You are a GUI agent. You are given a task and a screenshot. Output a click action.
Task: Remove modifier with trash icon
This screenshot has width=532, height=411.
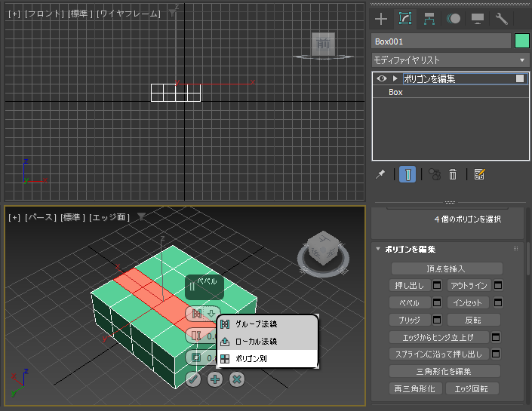tap(453, 174)
